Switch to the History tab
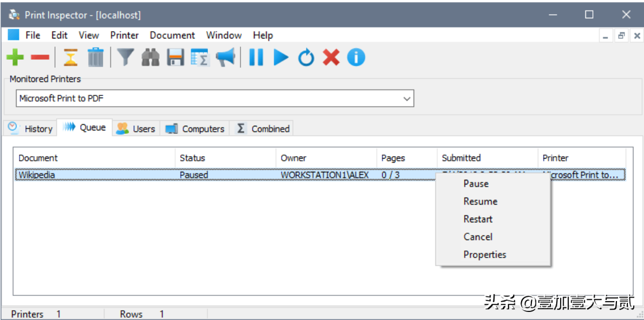This screenshot has height=320, width=644. coord(31,129)
